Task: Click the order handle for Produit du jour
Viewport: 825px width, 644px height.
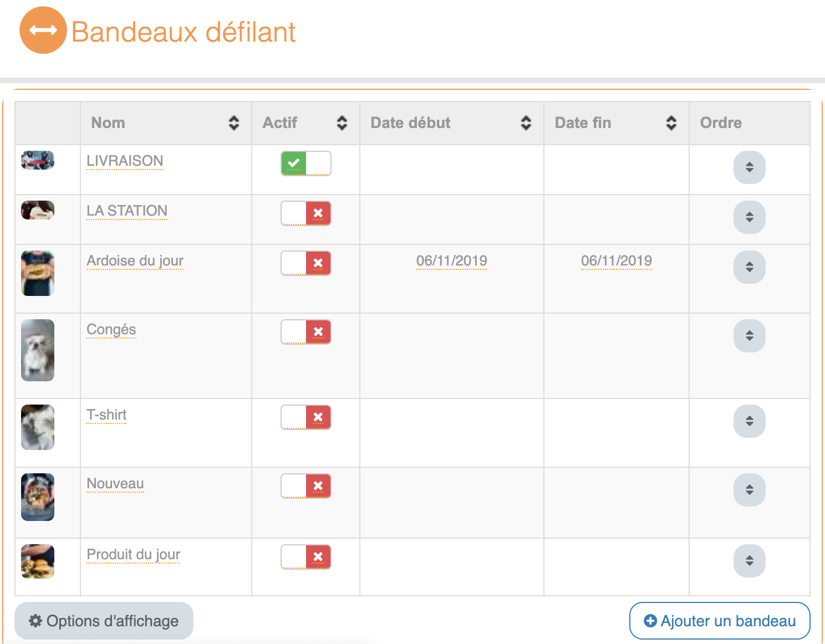Action: click(x=749, y=561)
